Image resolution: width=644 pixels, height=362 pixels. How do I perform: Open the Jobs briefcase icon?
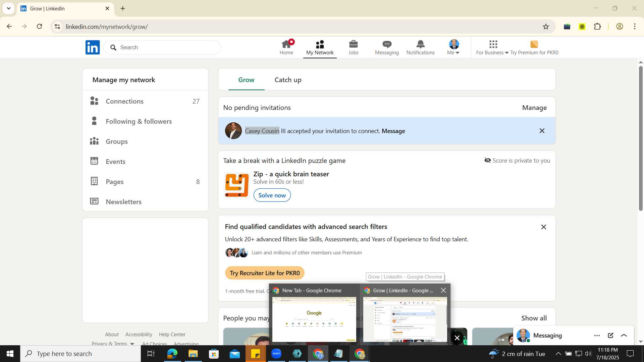coord(353,47)
